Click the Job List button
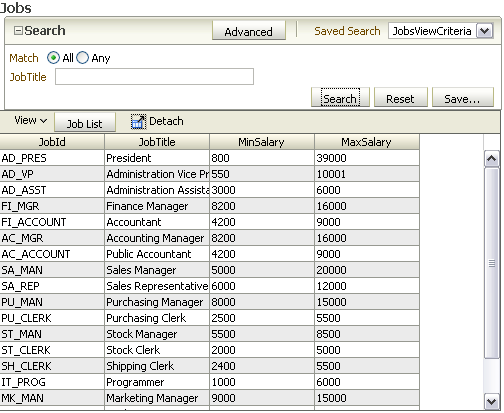504x413 pixels. 85,123
